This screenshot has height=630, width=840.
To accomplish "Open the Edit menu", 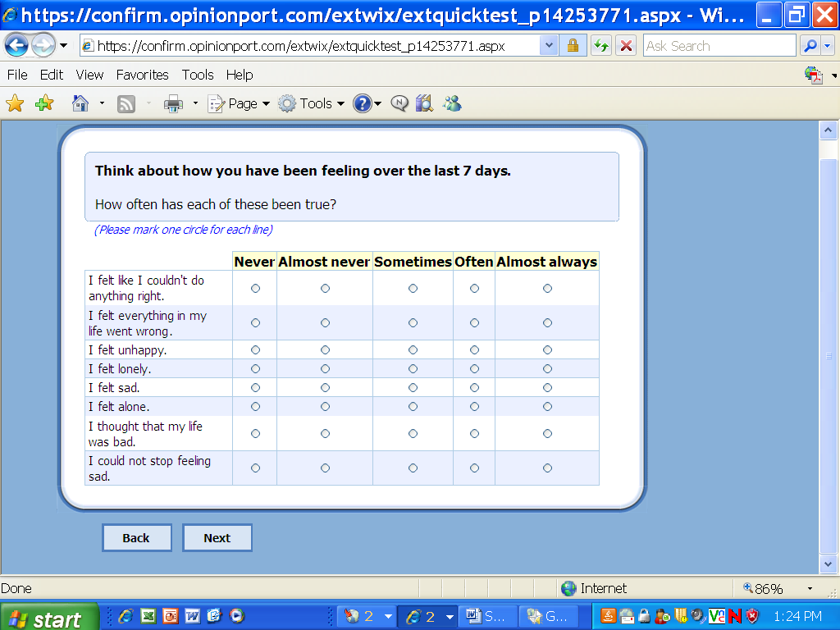I will click(52, 75).
